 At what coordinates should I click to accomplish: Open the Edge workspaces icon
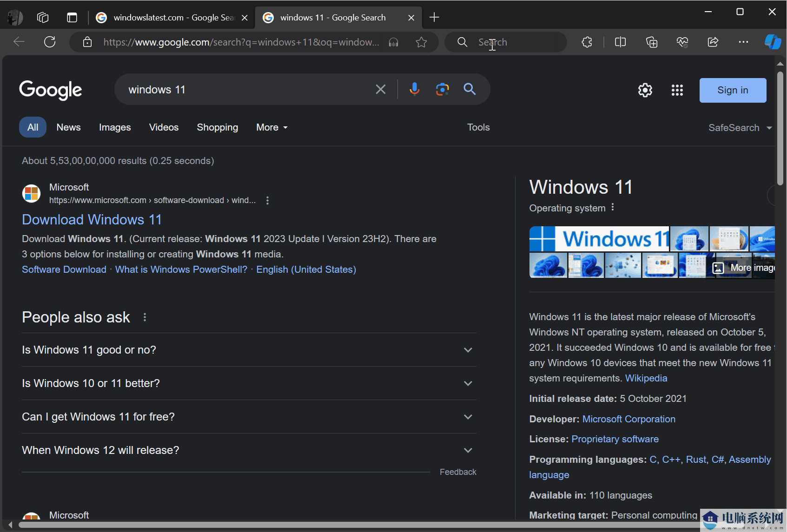[43, 18]
